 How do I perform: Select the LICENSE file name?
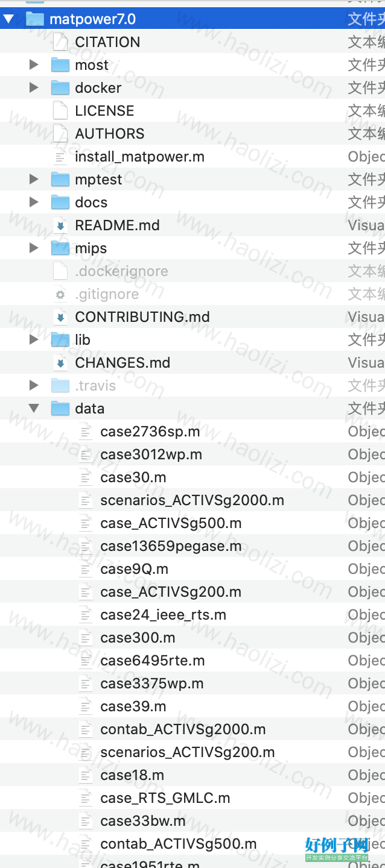104,111
